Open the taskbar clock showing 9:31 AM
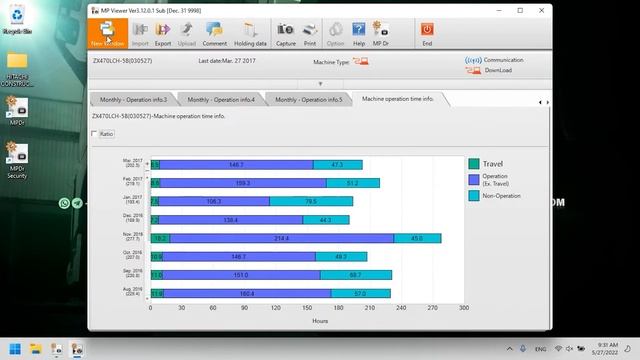This screenshot has height=360, width=640. coord(605,349)
